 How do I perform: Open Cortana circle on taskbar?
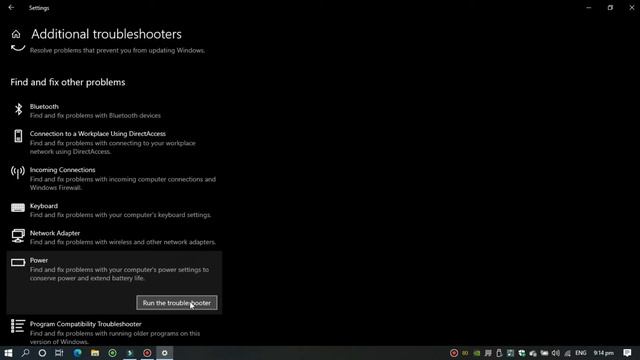42,353
